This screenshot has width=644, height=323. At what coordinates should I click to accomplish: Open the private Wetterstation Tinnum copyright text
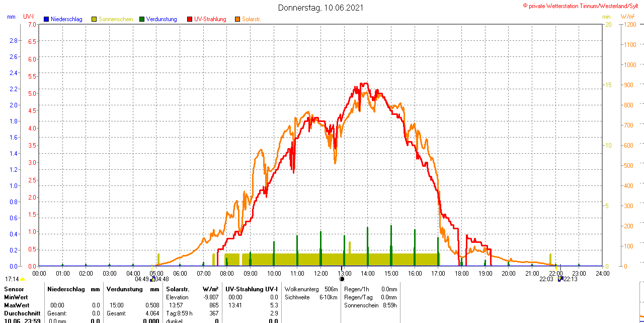(583, 6)
